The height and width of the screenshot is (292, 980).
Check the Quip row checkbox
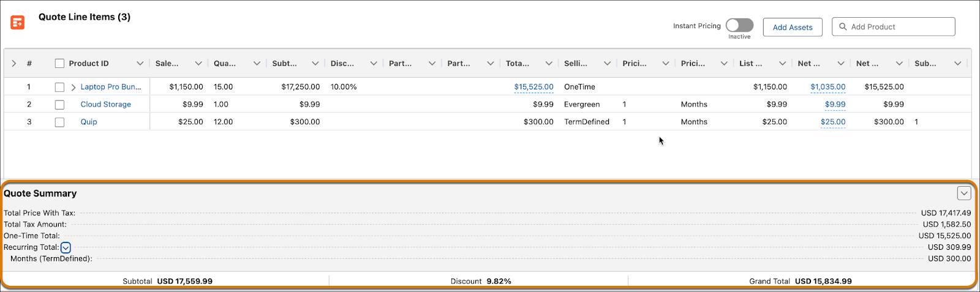click(x=59, y=122)
